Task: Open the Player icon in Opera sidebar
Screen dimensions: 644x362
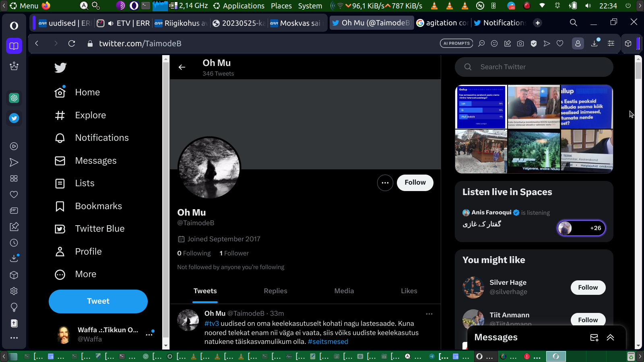Action: click(x=14, y=146)
